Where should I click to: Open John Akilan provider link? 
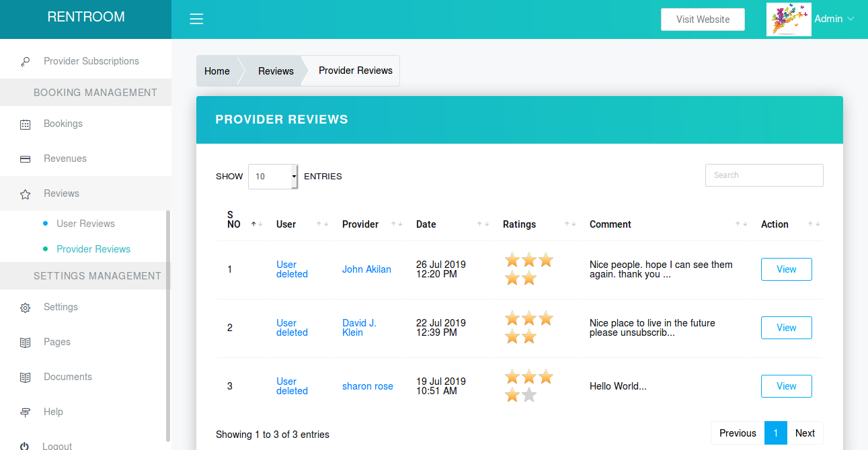tap(366, 269)
